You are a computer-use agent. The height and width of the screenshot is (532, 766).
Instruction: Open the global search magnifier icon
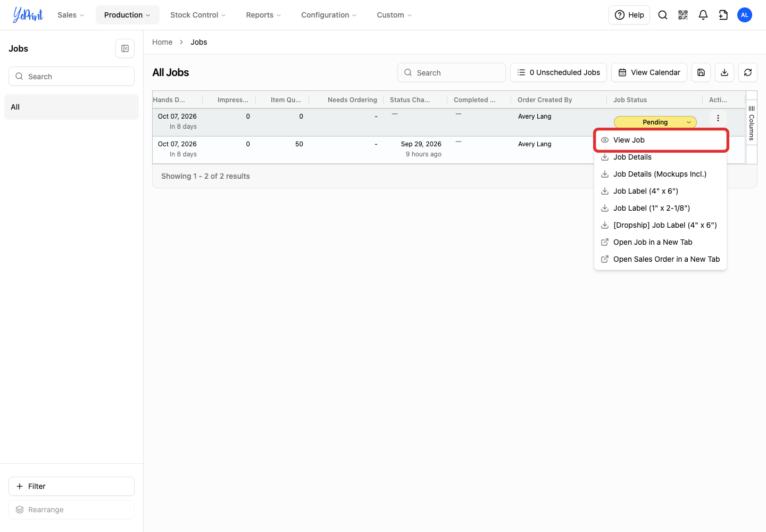pyautogui.click(x=663, y=15)
